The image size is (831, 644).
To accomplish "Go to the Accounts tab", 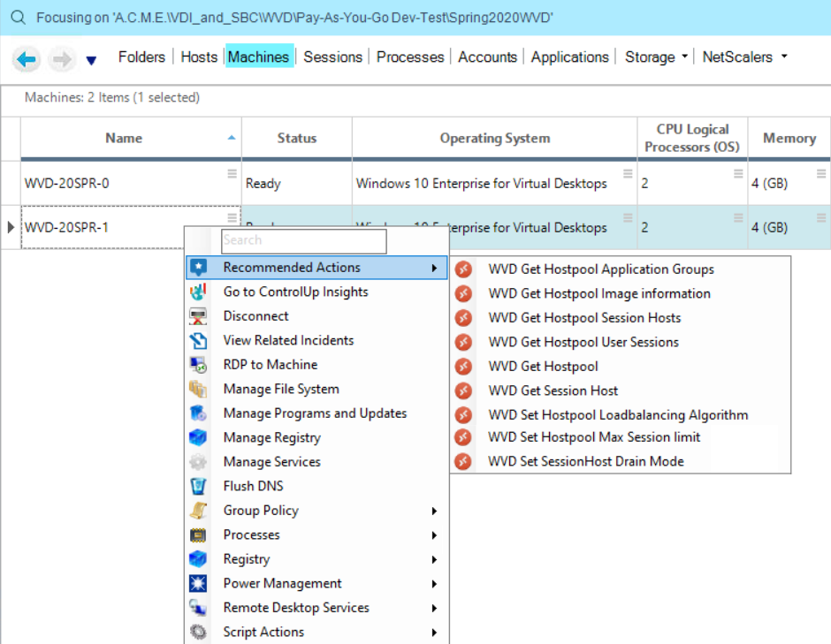I will click(487, 57).
